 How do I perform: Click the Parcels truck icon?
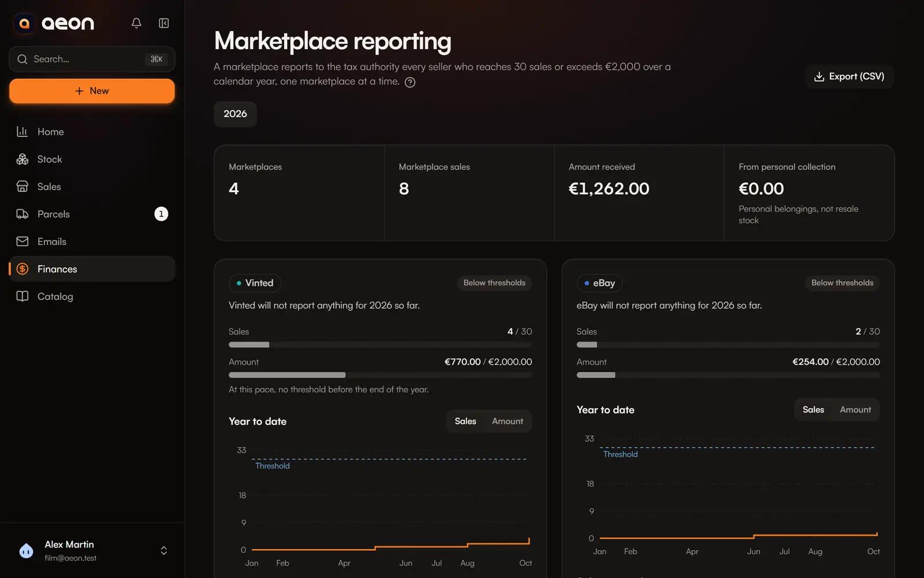point(23,214)
